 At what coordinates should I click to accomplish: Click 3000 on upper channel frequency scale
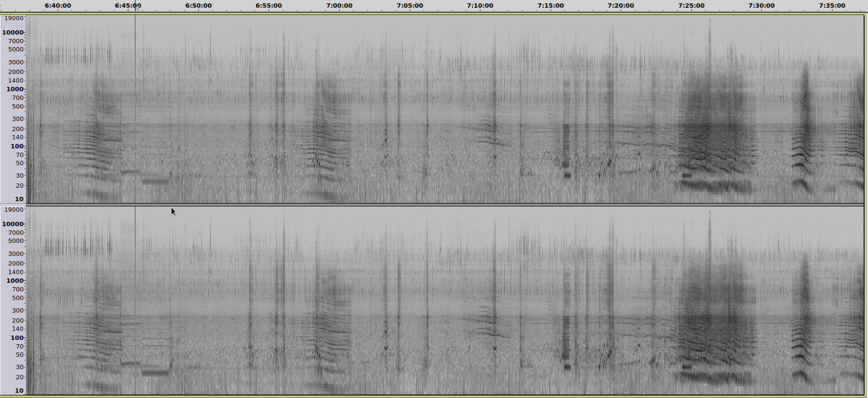[x=16, y=62]
